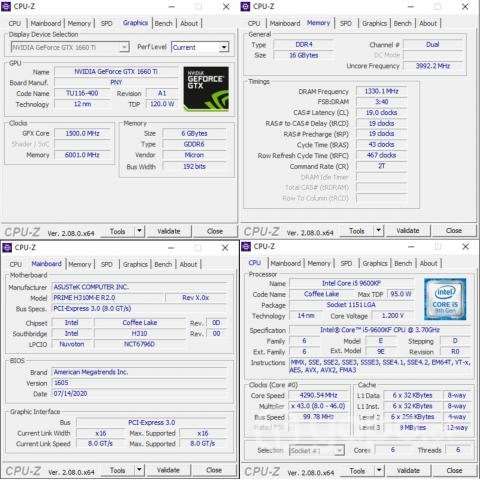The height and width of the screenshot is (480, 480).
Task: Click Validate button in CPU window
Action: click(x=408, y=470)
